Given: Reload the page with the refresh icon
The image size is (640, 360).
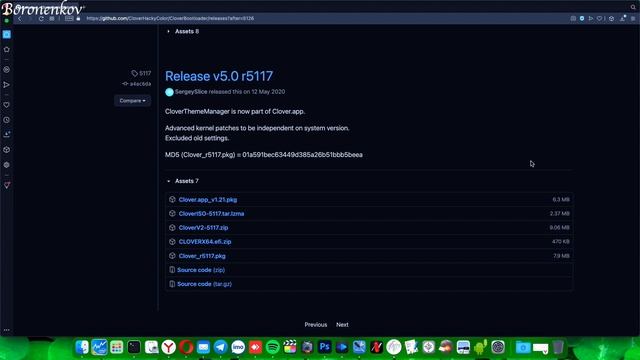Looking at the screenshot, I should [x=41, y=18].
